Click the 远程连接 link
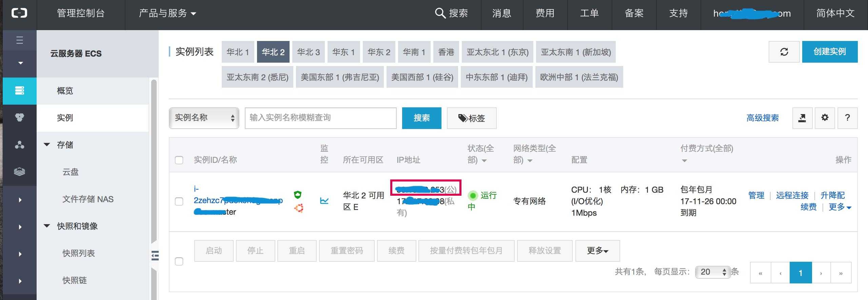868x300 pixels. tap(792, 195)
